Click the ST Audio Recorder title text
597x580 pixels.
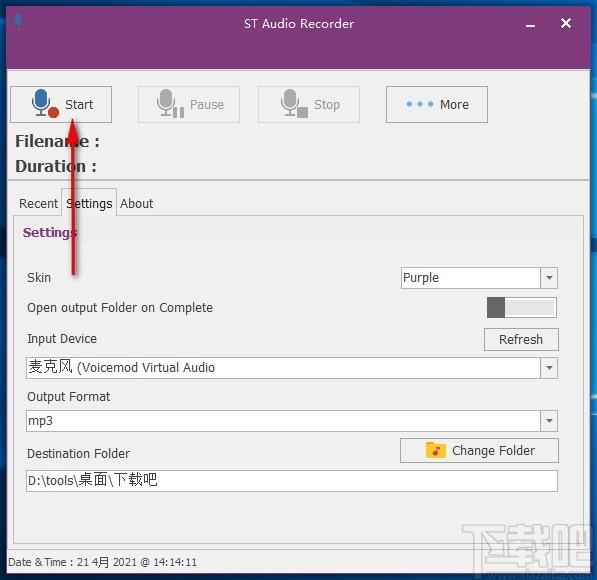[x=299, y=24]
